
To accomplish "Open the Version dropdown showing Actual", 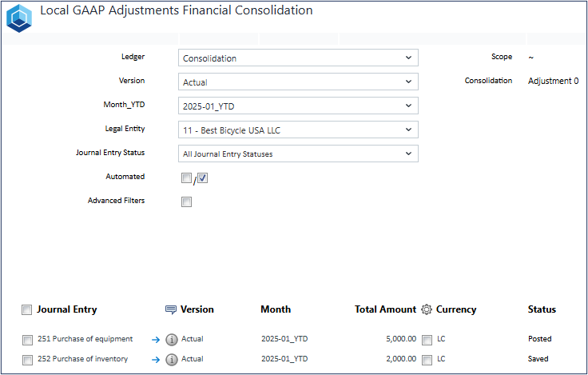I will pyautogui.click(x=298, y=82).
